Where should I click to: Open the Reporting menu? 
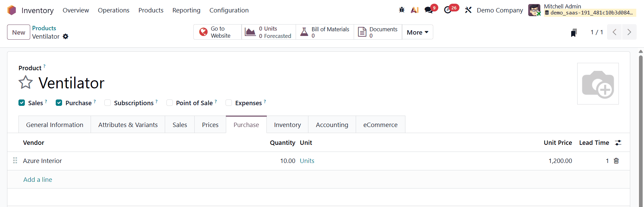[x=186, y=10]
